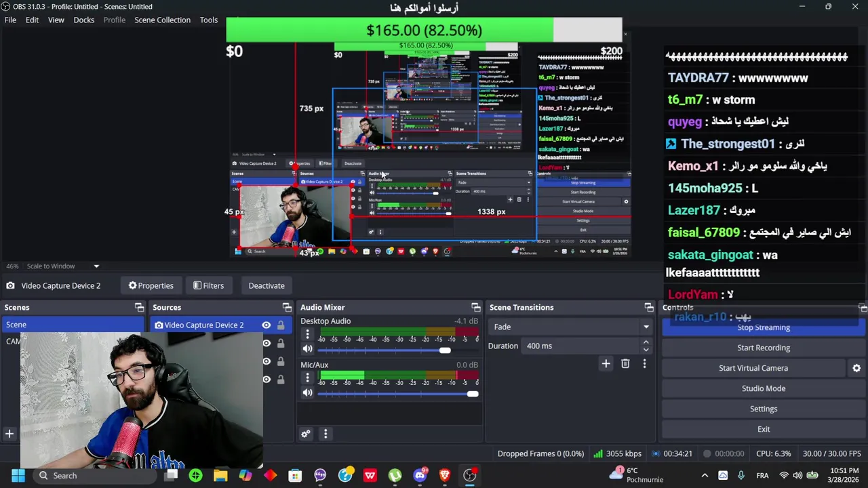The width and height of the screenshot is (868, 488).
Task: Mute the Mic/Aux speaker icon
Action: tap(307, 393)
